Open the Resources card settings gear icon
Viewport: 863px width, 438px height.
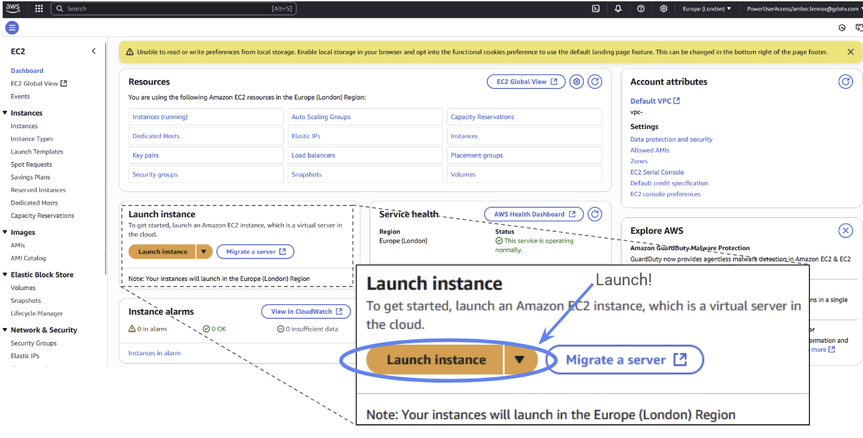pos(576,81)
